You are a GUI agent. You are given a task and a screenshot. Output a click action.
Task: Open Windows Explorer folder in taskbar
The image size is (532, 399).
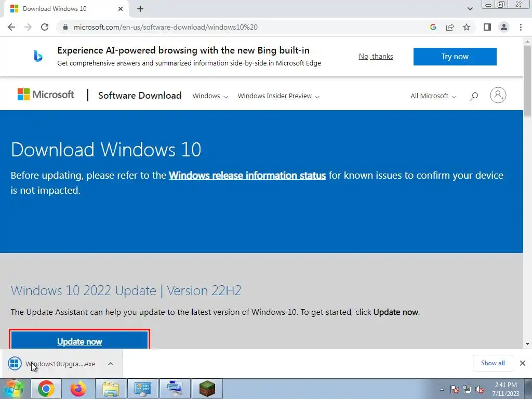(111, 389)
